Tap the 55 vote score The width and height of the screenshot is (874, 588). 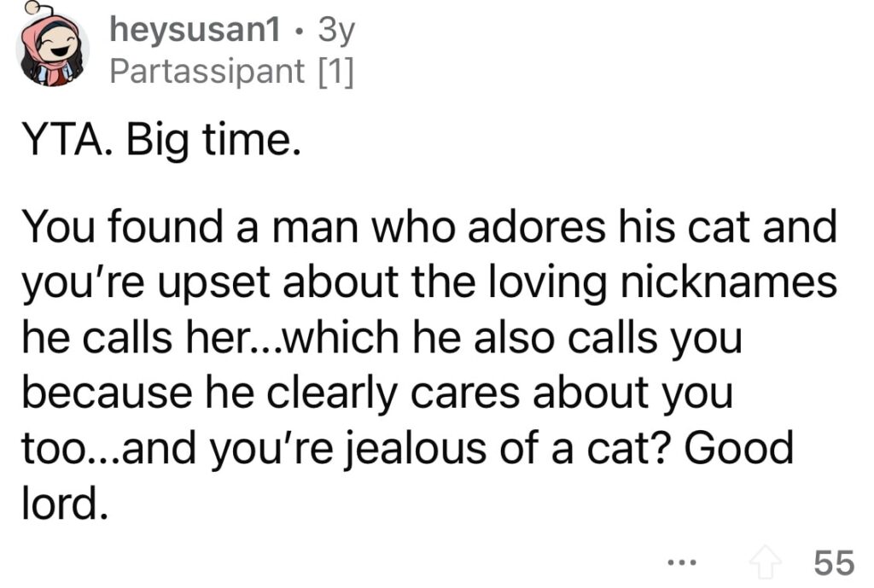[833, 562]
